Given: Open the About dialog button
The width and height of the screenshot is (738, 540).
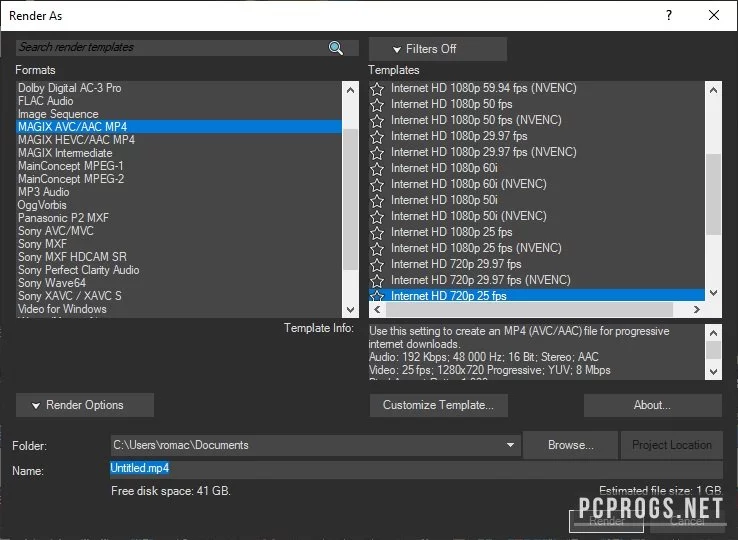Looking at the screenshot, I should click(652, 405).
